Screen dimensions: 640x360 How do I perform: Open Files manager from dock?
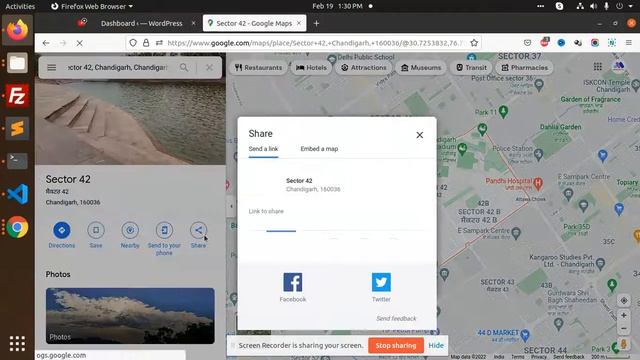(x=17, y=63)
